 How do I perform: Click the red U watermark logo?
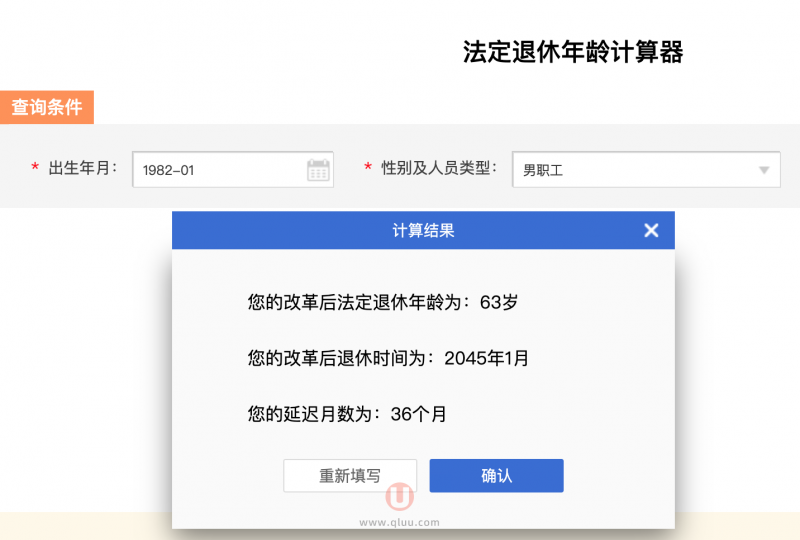[400, 496]
